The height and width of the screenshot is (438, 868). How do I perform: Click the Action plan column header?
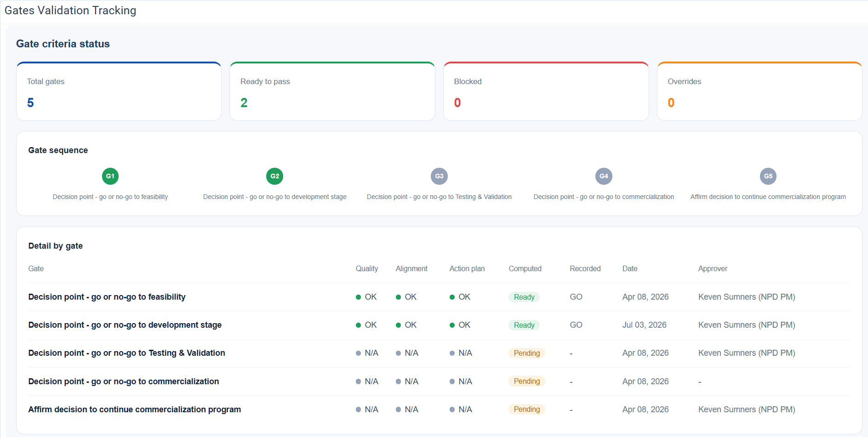[467, 268]
